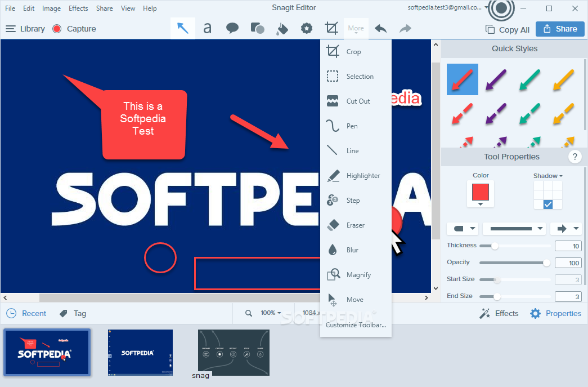
Task: Select the Text tool
Action: (208, 28)
